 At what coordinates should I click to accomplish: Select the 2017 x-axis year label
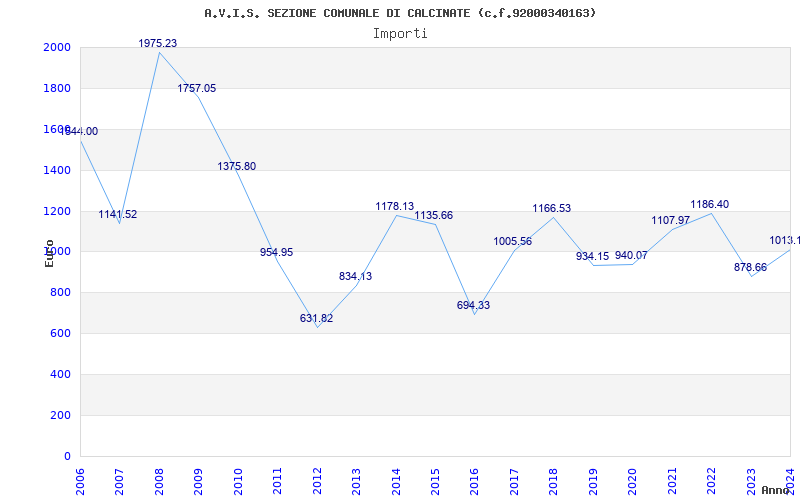(514, 482)
